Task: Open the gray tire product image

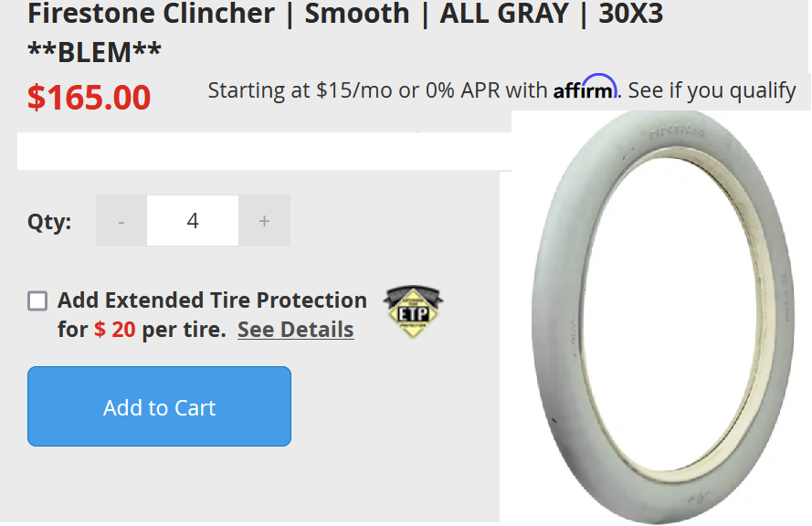Action: (658, 315)
